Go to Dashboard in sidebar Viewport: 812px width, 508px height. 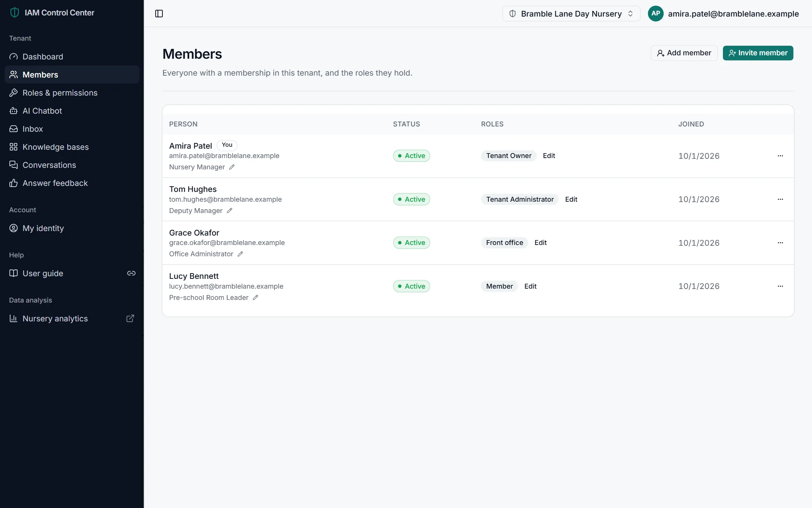(x=72, y=56)
